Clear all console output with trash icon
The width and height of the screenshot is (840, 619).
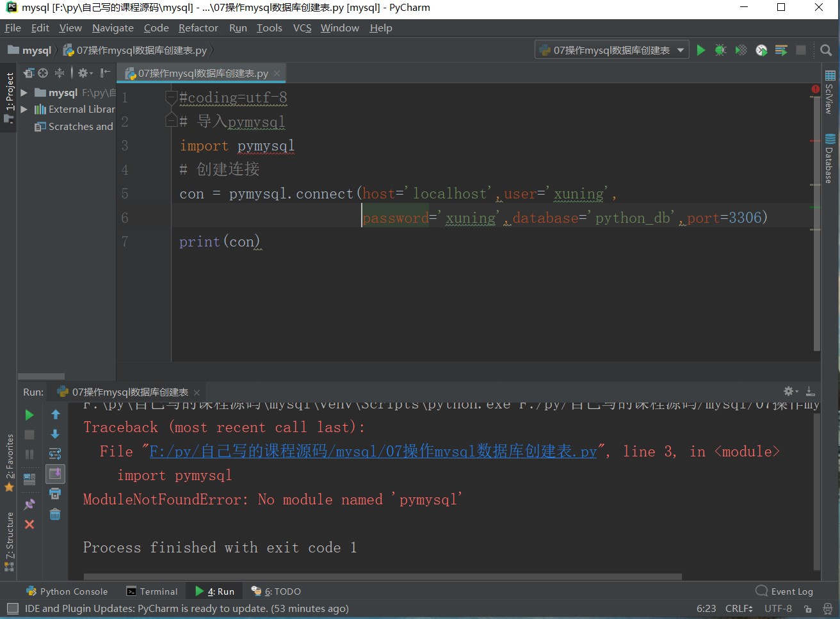[55, 514]
